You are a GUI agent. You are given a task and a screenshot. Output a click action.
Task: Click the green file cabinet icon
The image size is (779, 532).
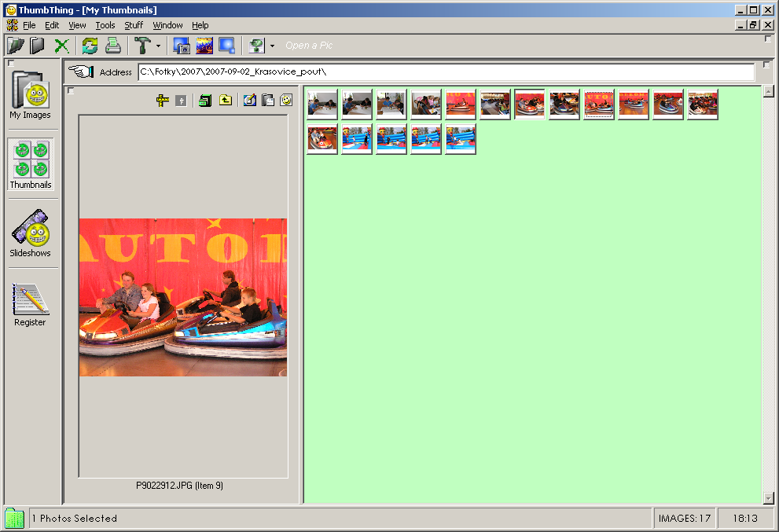(x=205, y=101)
